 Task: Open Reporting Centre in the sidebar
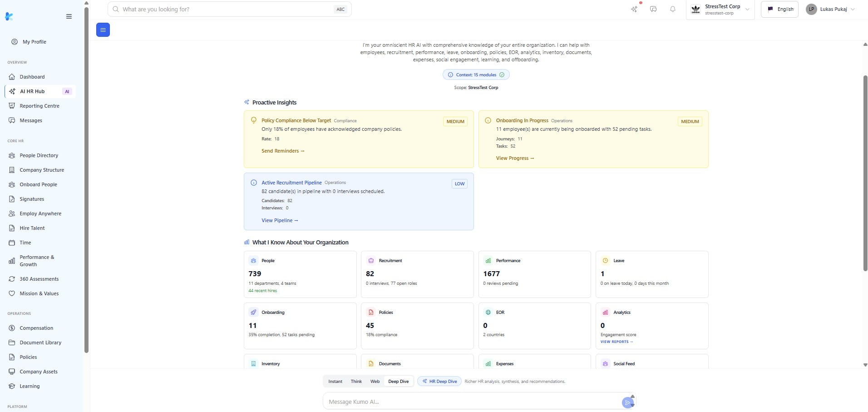(39, 106)
